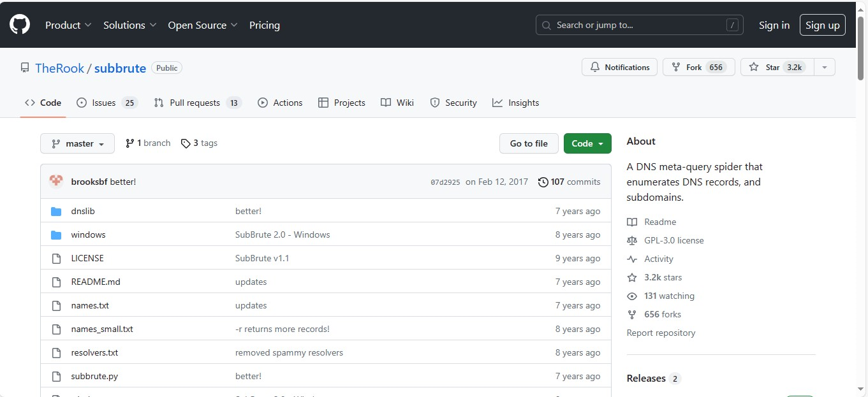Click the Public visibility badge
This screenshot has height=397, width=868.
click(167, 68)
